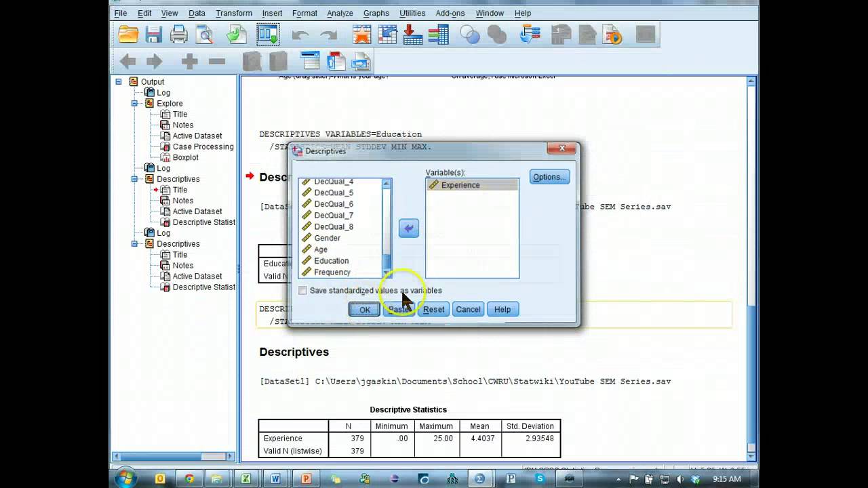868x488 pixels.
Task: Click the Run Script icon with orange play
Action: (x=612, y=35)
